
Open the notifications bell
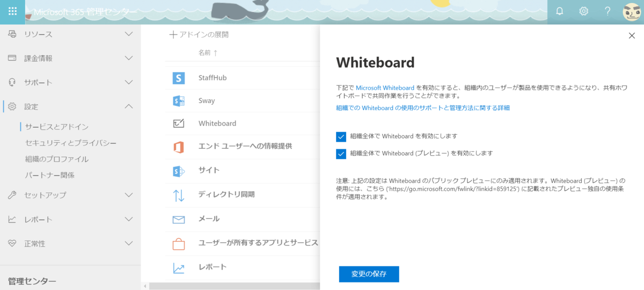[x=560, y=11]
